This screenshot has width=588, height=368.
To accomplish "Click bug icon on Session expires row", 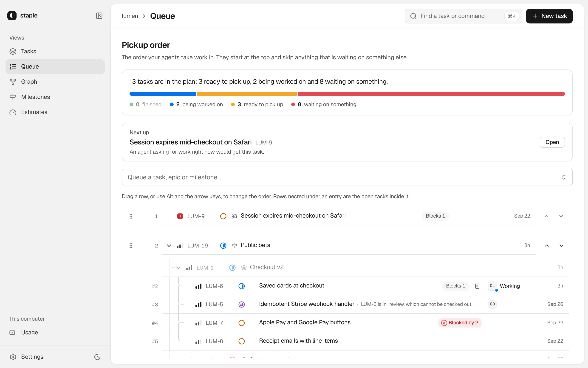I will coord(235,216).
